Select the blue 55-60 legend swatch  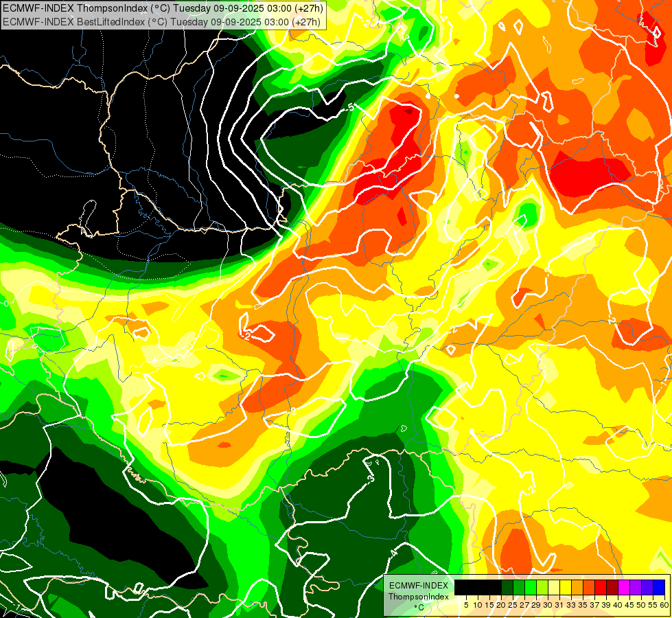click(x=659, y=587)
